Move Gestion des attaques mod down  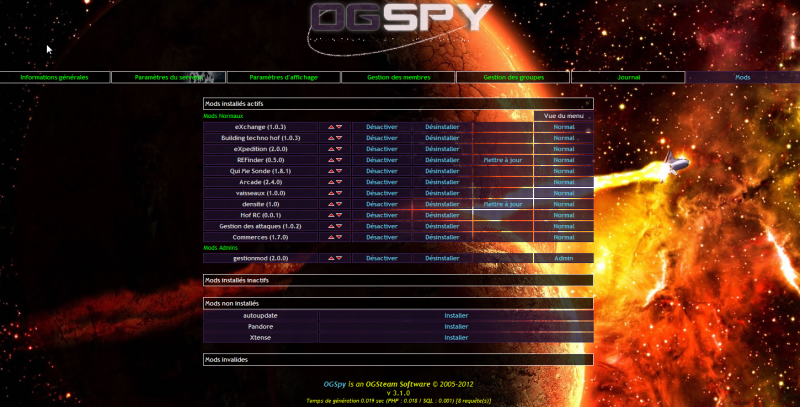click(339, 226)
